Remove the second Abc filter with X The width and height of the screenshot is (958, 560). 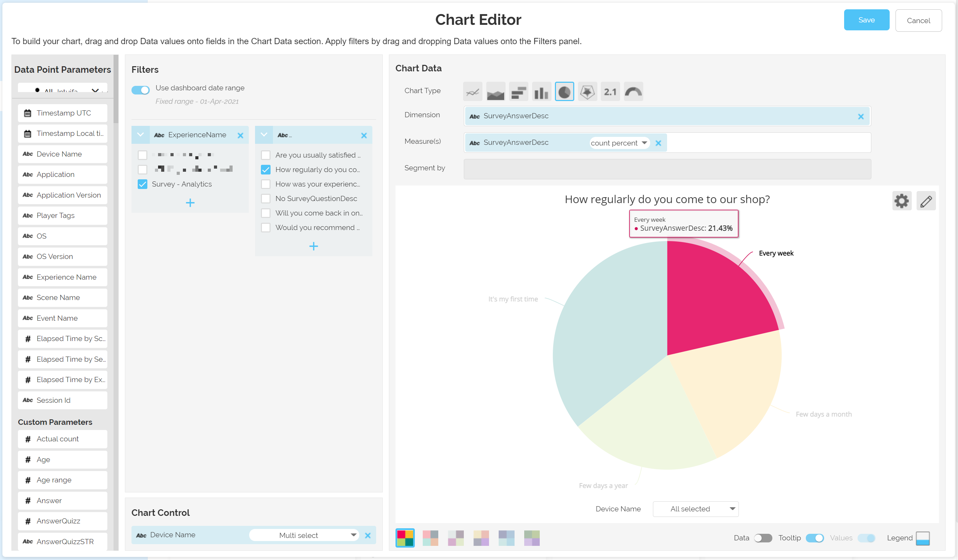(x=364, y=135)
